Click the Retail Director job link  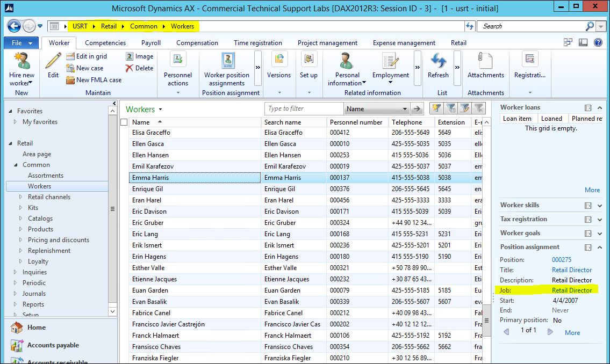click(x=571, y=290)
